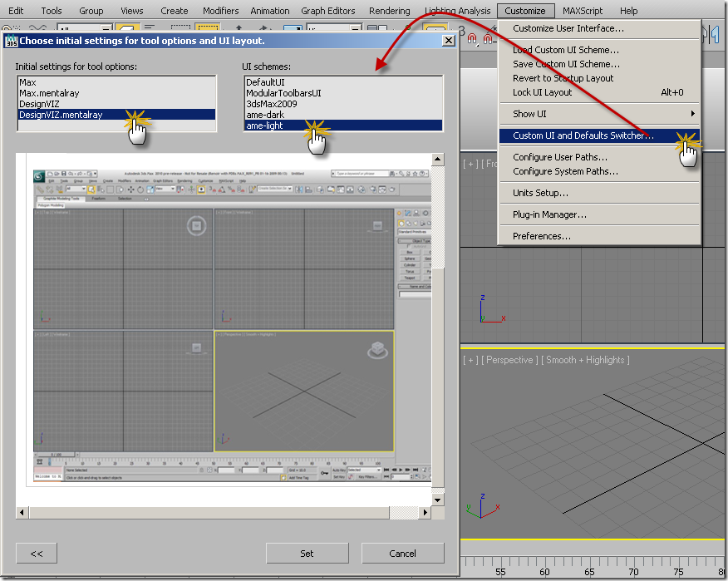Click frame 60 on the time slider
Viewport: 728px width, 581px height.
[x=544, y=572]
